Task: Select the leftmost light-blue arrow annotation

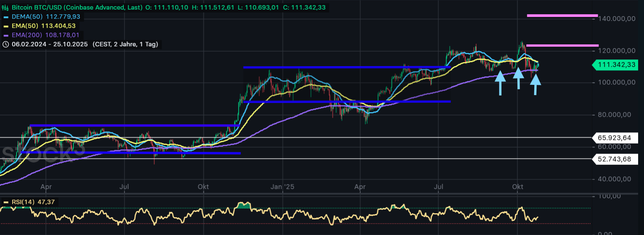Action: tap(500, 83)
